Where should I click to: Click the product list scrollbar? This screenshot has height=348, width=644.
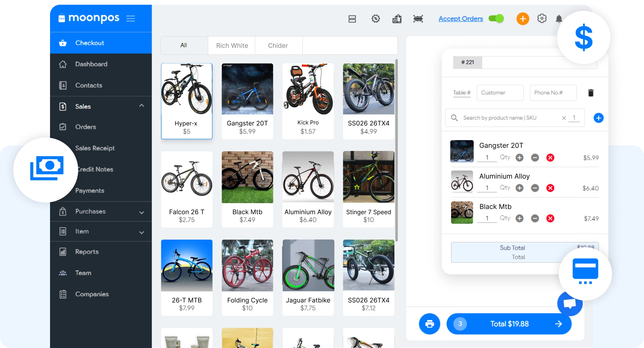coord(397,150)
